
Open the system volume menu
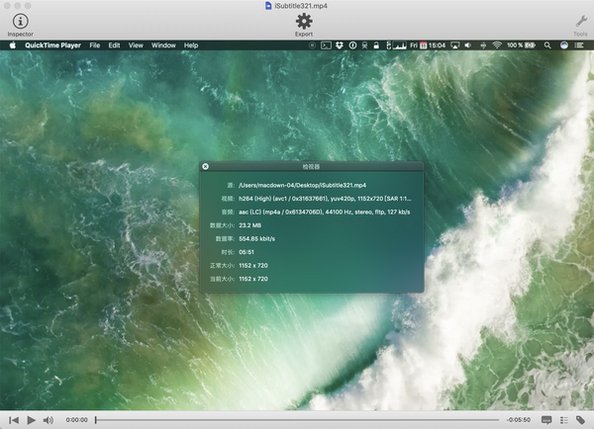(x=468, y=45)
